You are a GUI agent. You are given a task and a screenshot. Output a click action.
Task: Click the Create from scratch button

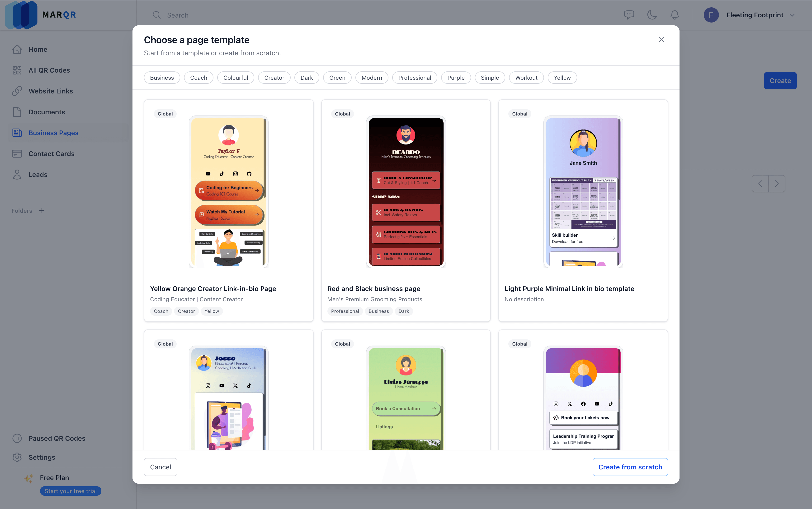tap(630, 467)
